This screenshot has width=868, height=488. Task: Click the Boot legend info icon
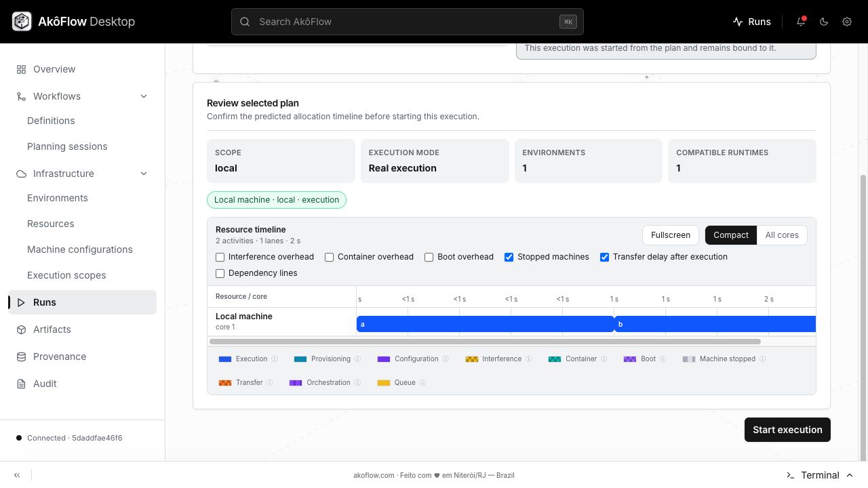pyautogui.click(x=663, y=359)
